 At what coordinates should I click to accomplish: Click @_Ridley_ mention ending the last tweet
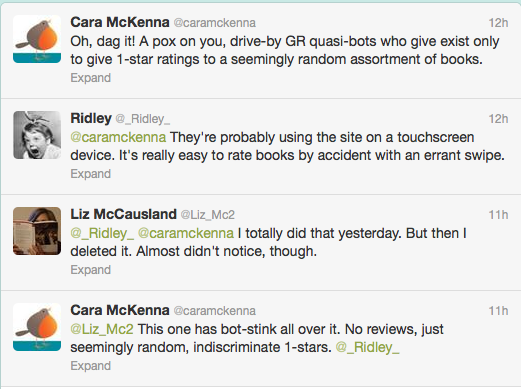click(x=367, y=347)
